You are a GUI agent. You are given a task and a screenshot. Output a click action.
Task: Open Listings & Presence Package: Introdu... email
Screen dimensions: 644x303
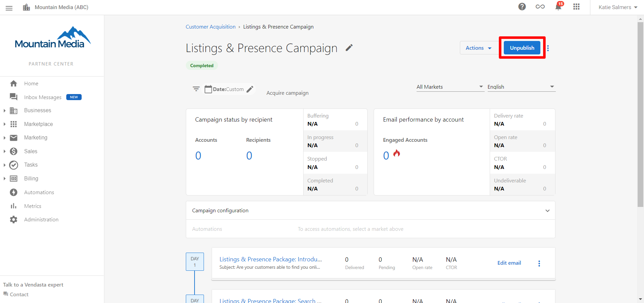pos(270,259)
